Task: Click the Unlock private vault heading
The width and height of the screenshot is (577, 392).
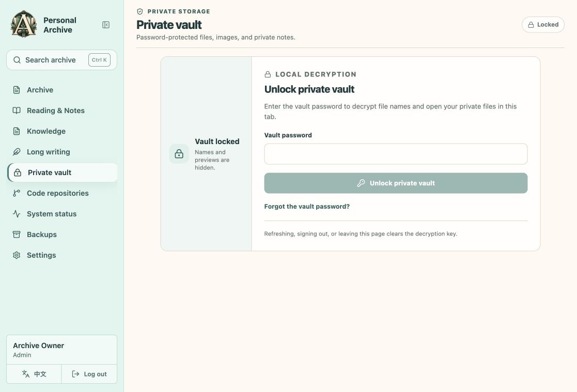Action: point(309,89)
